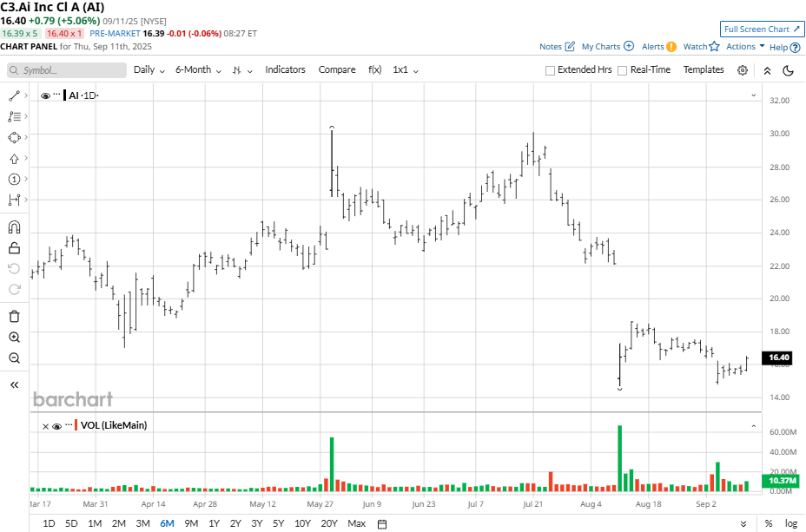Click the 16.40 current price label
Image resolution: width=806 pixels, height=532 pixels.
779,358
